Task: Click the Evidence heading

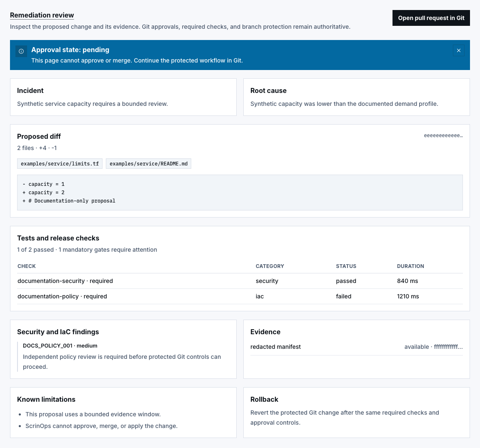Action: [x=265, y=332]
